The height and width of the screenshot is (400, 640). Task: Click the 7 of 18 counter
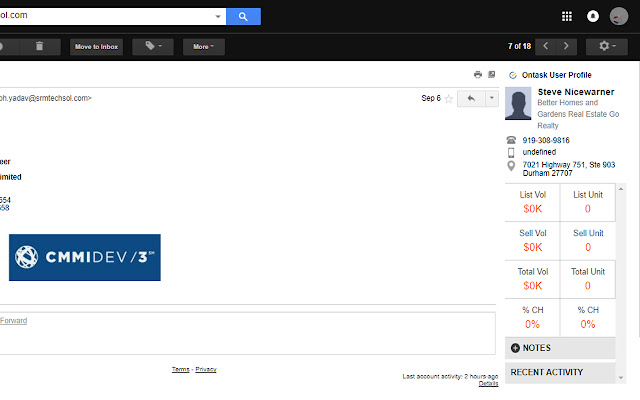[x=519, y=46]
